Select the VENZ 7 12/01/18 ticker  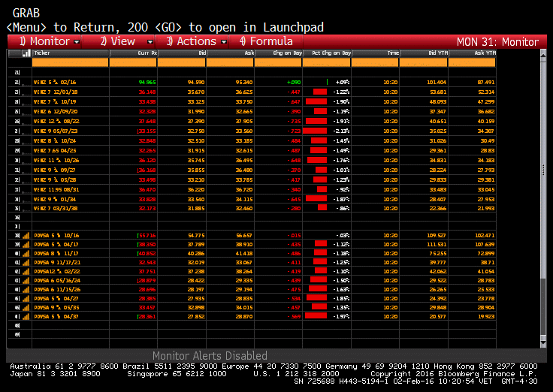tap(56, 92)
